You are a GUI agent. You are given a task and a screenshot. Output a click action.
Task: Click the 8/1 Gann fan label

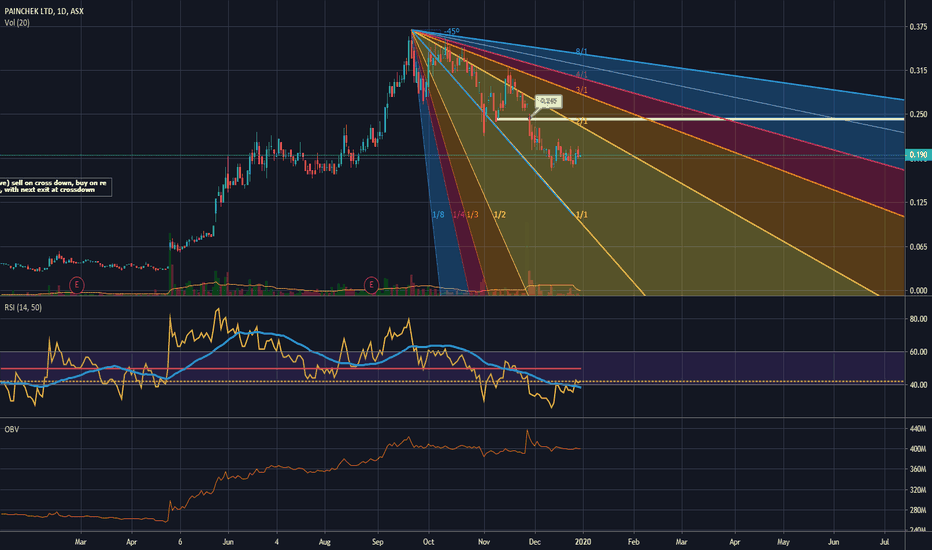point(581,52)
